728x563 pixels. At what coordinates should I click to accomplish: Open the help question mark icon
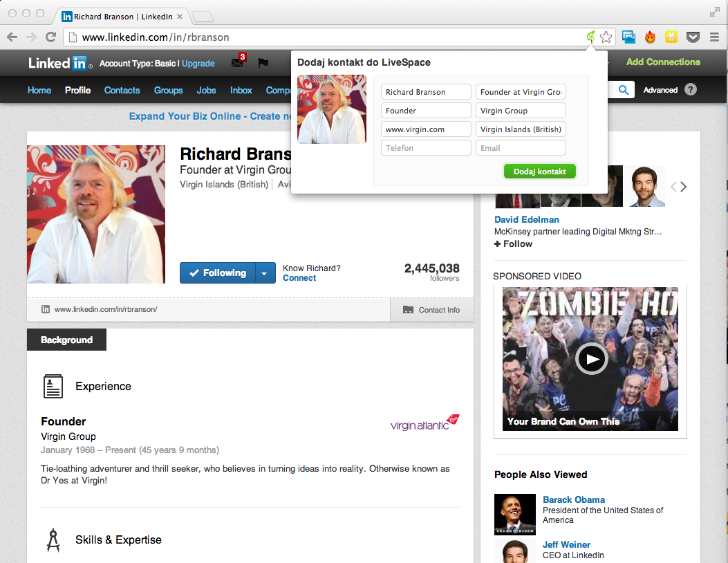(x=691, y=90)
